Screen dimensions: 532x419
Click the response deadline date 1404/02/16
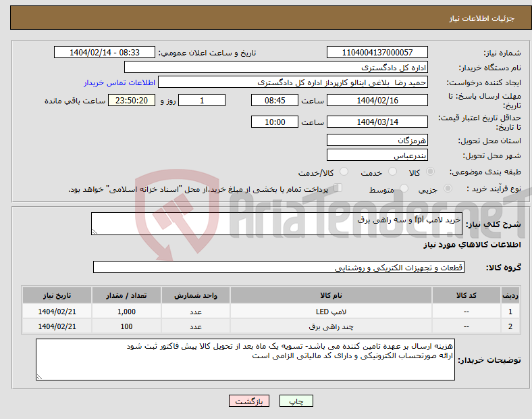coord(377,100)
